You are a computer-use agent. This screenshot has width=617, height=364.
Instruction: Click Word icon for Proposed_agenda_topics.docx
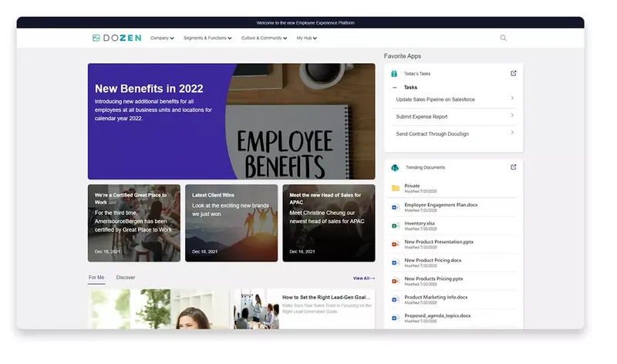(x=396, y=318)
